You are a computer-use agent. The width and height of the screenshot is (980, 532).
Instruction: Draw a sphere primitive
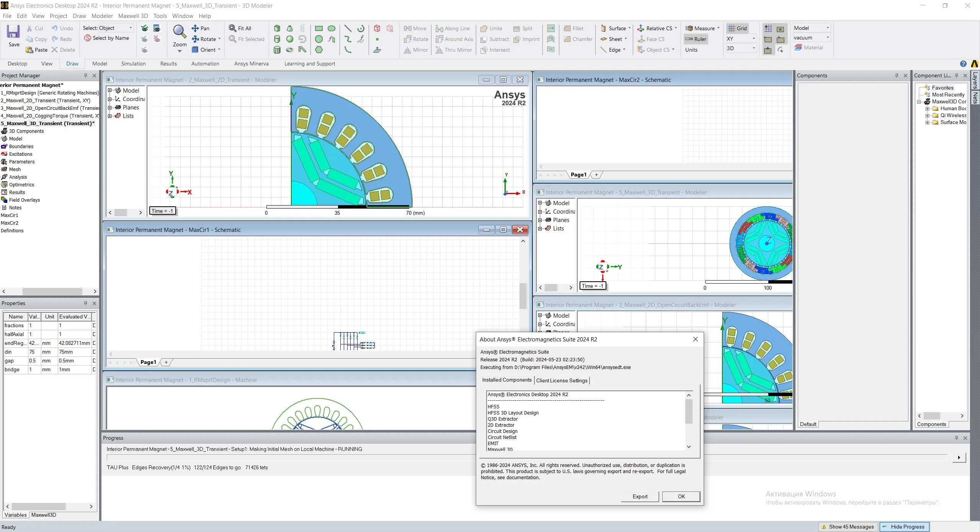click(x=290, y=39)
